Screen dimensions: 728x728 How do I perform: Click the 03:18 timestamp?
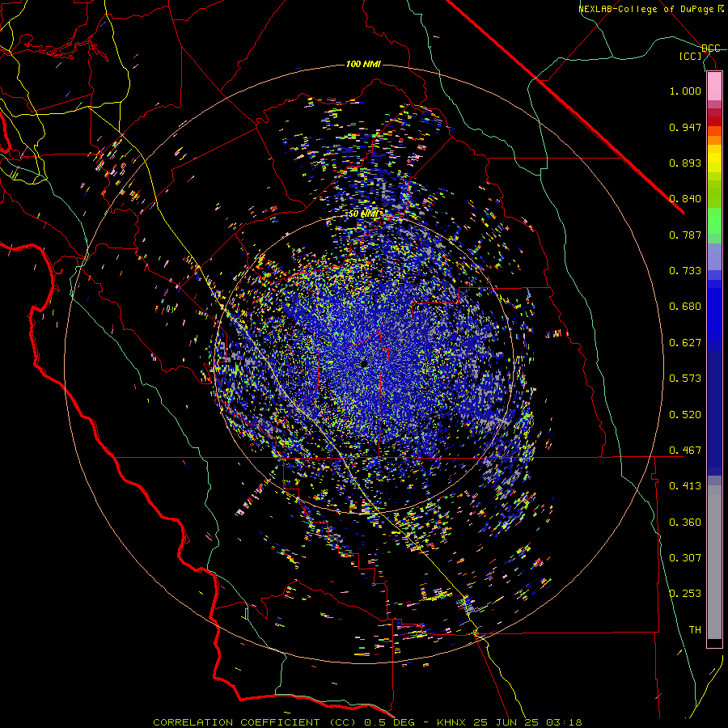pyautogui.click(x=563, y=722)
